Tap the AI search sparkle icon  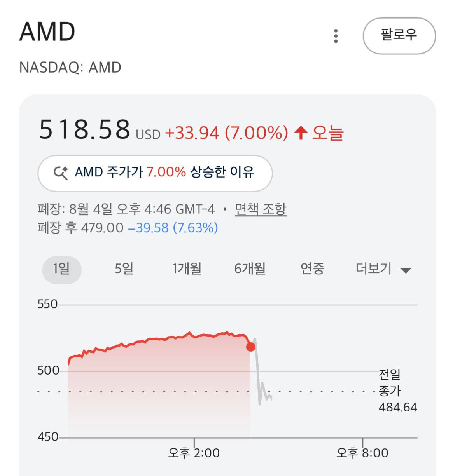tap(61, 172)
